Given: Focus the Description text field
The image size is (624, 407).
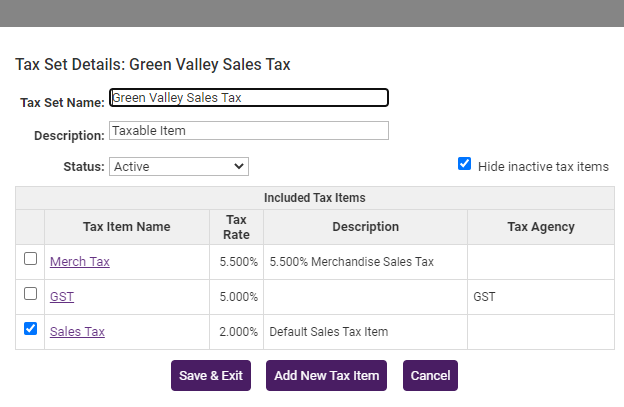Looking at the screenshot, I should [x=248, y=131].
